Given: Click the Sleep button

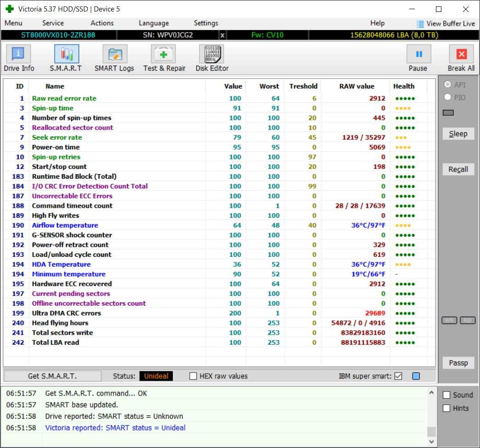Looking at the screenshot, I should tap(458, 134).
